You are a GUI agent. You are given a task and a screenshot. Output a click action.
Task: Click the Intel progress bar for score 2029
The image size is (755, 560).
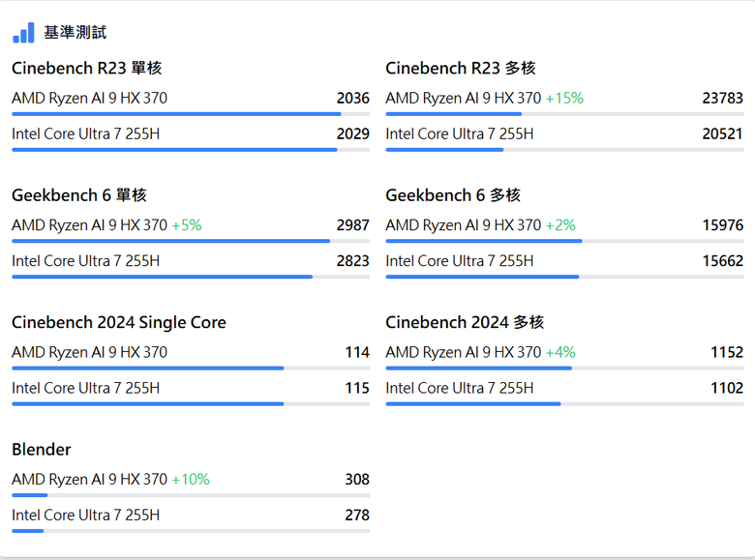pyautogui.click(x=191, y=150)
